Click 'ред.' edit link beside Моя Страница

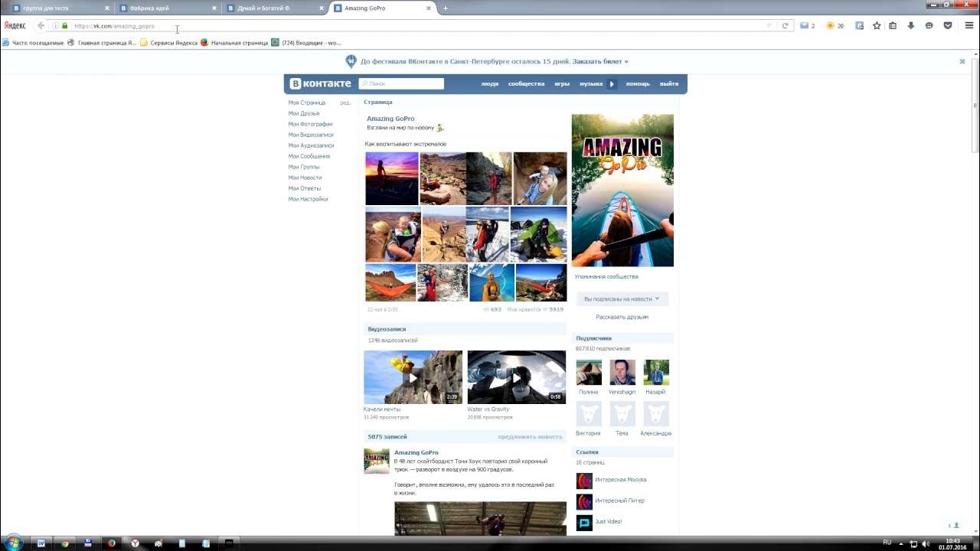tap(345, 103)
